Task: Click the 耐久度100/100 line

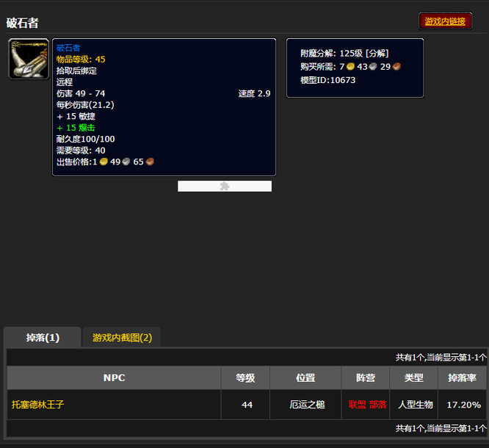Action: pos(85,139)
